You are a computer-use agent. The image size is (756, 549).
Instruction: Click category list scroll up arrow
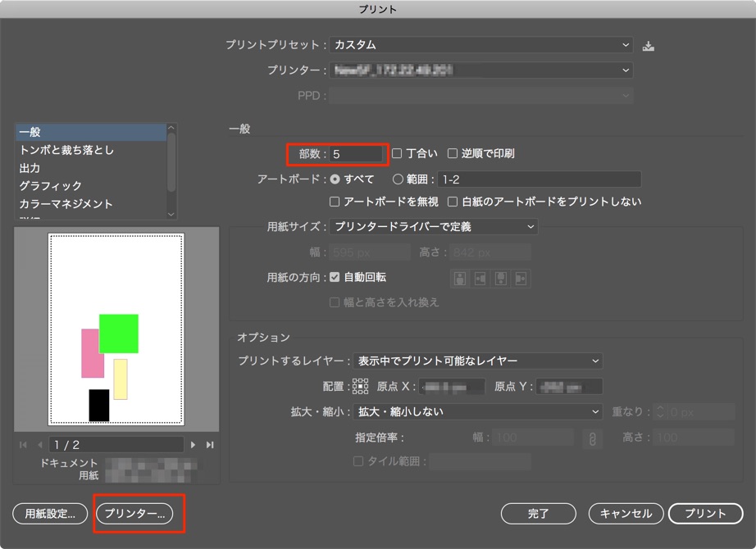(x=171, y=128)
